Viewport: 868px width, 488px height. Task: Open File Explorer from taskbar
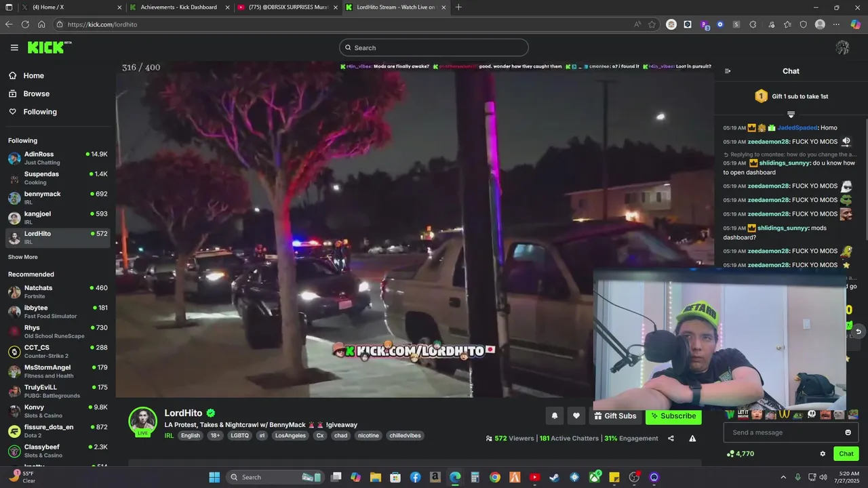[x=375, y=477]
